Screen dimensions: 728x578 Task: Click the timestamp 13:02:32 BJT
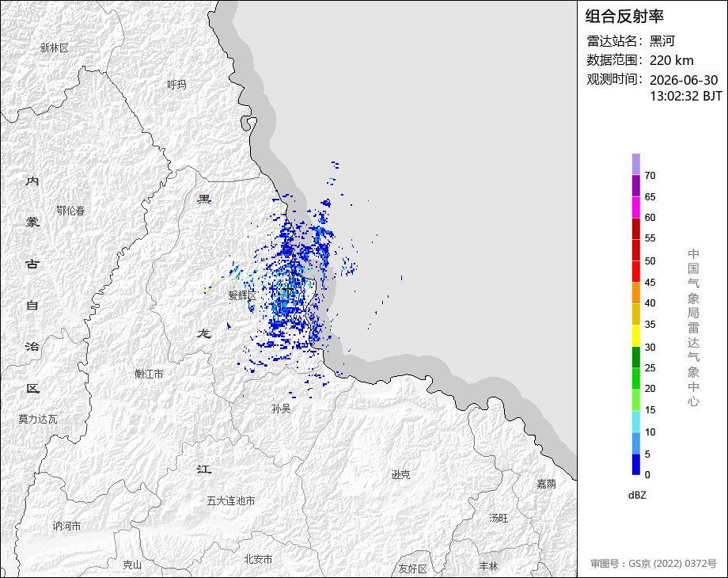pos(686,96)
